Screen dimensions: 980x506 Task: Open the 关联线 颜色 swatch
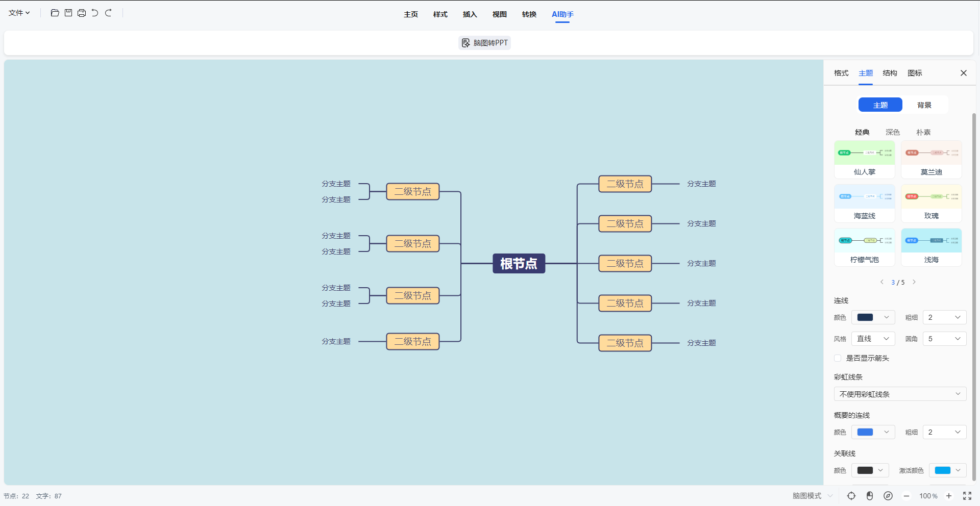870,470
